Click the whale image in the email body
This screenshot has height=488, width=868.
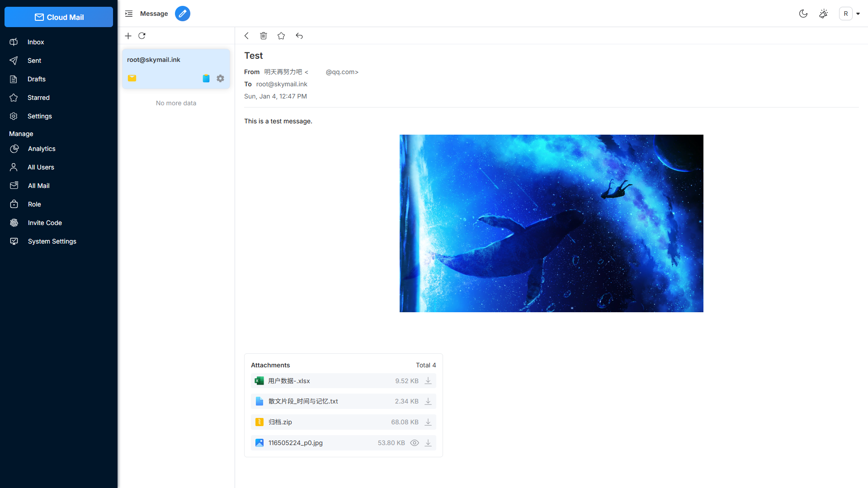pyautogui.click(x=551, y=223)
